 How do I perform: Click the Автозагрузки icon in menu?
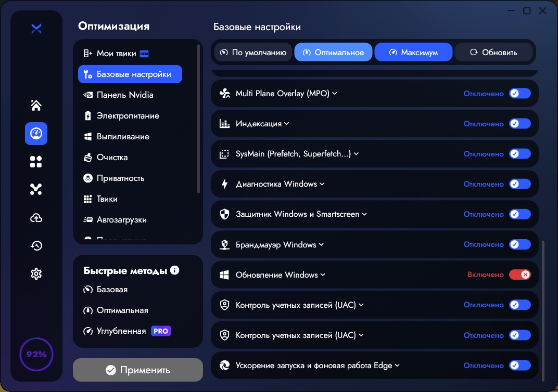(x=88, y=219)
